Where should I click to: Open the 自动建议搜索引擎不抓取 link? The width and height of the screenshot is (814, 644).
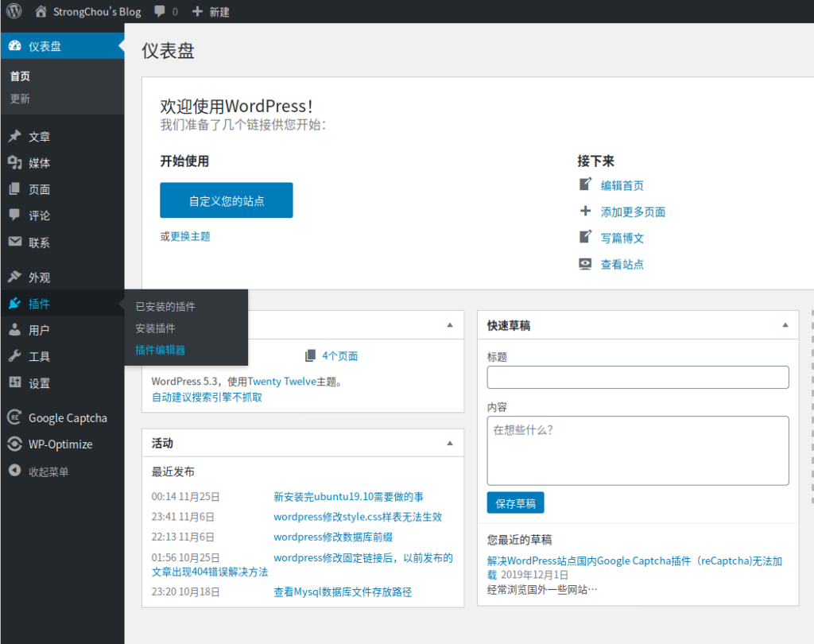207,398
